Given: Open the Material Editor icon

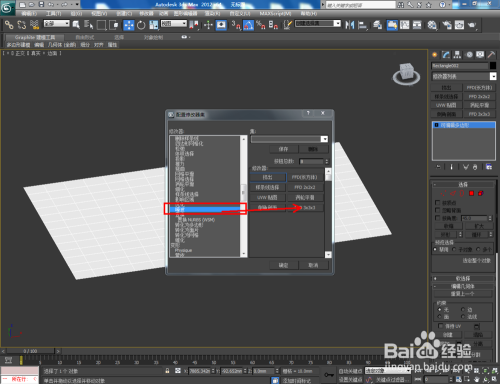Looking at the screenshot, I should coord(432,25).
